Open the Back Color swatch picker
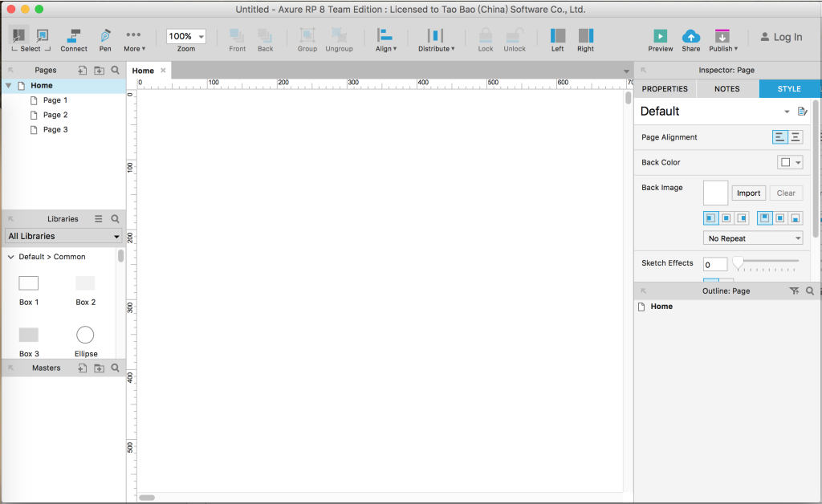This screenshot has height=504, width=822. [790, 162]
